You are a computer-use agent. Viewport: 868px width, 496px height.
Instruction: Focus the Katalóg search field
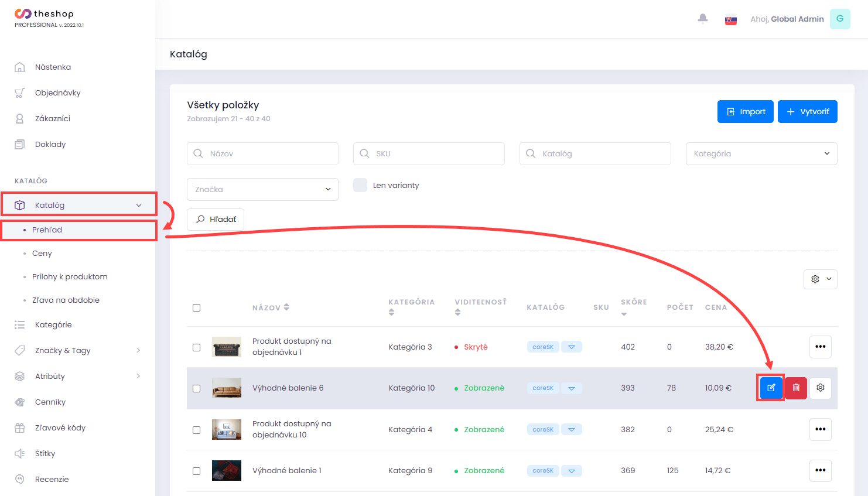point(595,153)
